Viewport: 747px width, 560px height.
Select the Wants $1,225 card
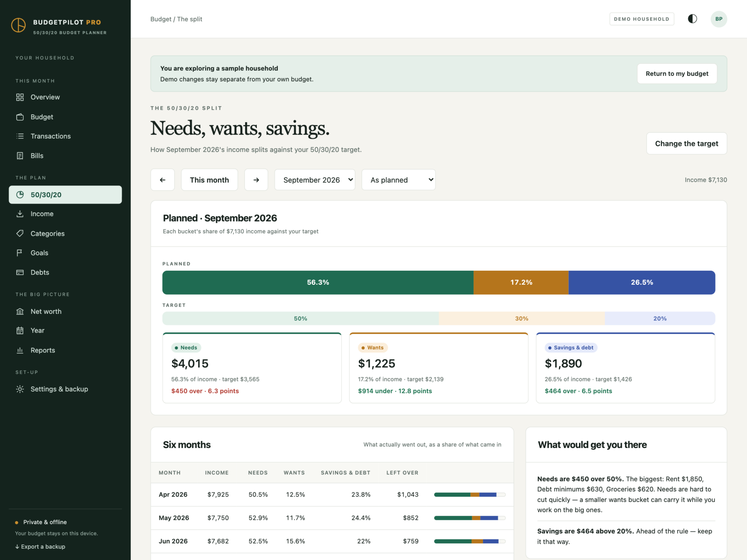(439, 368)
